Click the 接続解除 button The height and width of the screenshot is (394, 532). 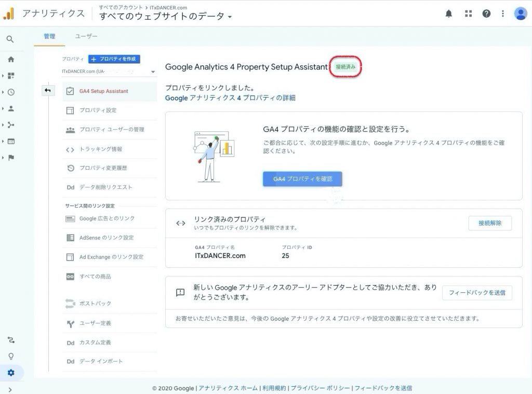tap(489, 223)
